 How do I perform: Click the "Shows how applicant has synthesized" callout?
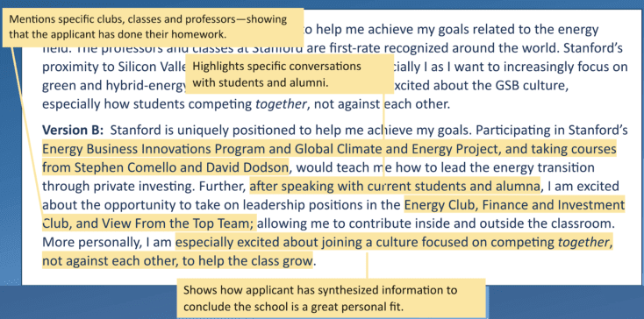coord(331,298)
